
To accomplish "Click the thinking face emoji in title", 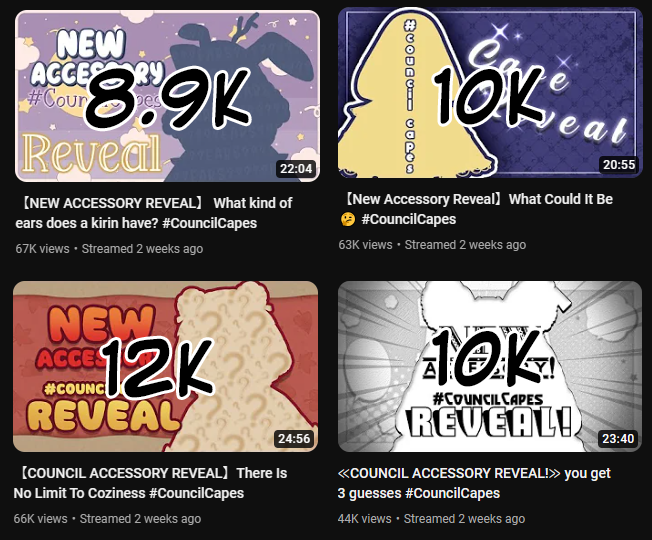I will click(x=348, y=219).
